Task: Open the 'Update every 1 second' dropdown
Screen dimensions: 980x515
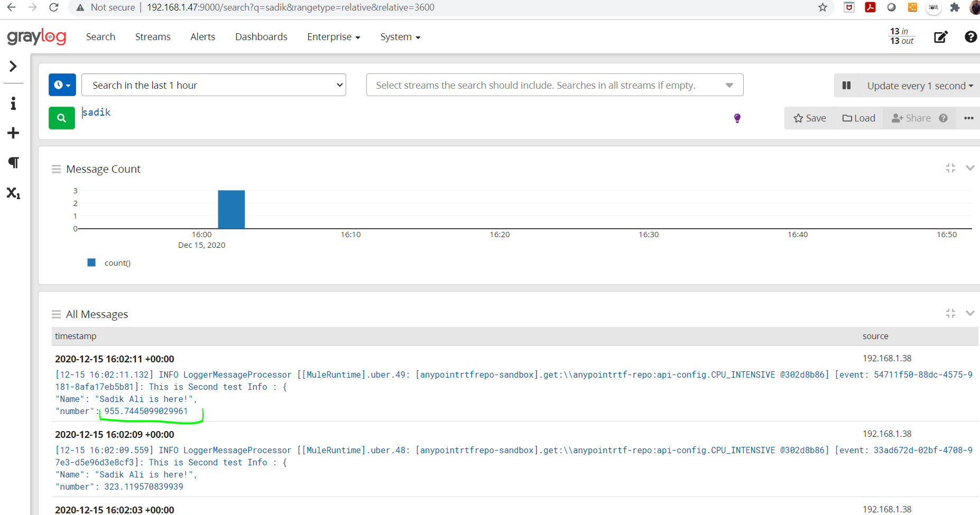Action: click(x=919, y=86)
